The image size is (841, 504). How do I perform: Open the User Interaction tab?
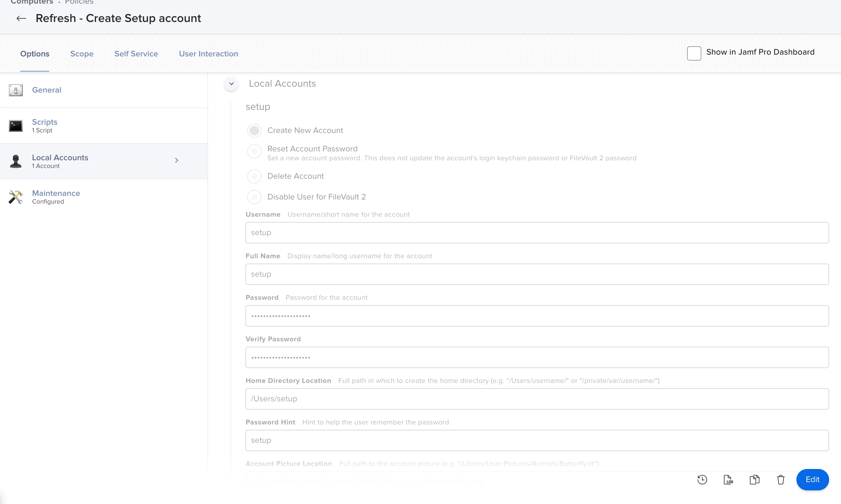tap(208, 54)
